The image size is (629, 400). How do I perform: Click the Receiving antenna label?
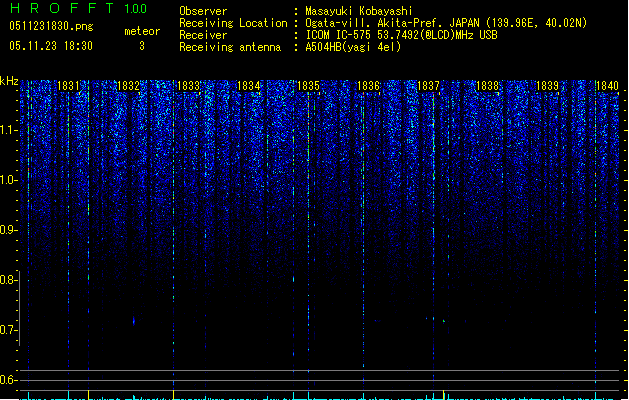230,47
